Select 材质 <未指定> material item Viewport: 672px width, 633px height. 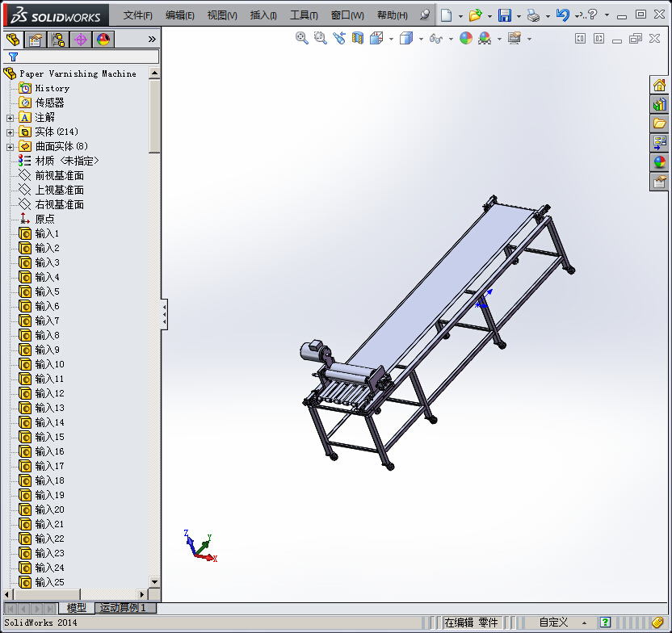tap(58, 161)
